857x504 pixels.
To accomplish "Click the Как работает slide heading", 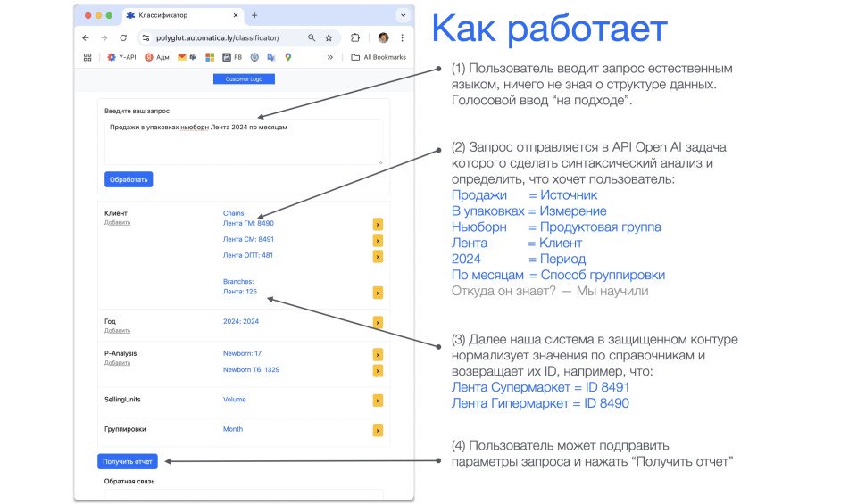I will point(549,29).
